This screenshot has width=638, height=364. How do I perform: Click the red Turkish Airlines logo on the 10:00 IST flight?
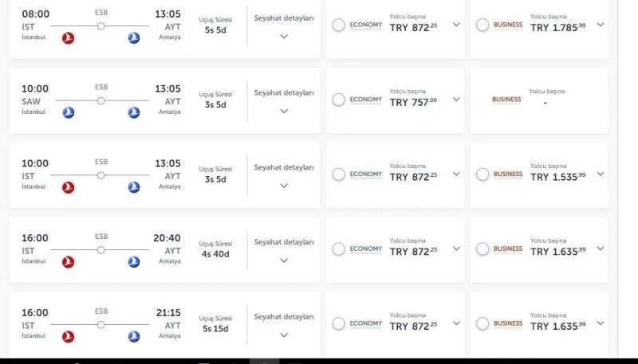click(x=68, y=188)
